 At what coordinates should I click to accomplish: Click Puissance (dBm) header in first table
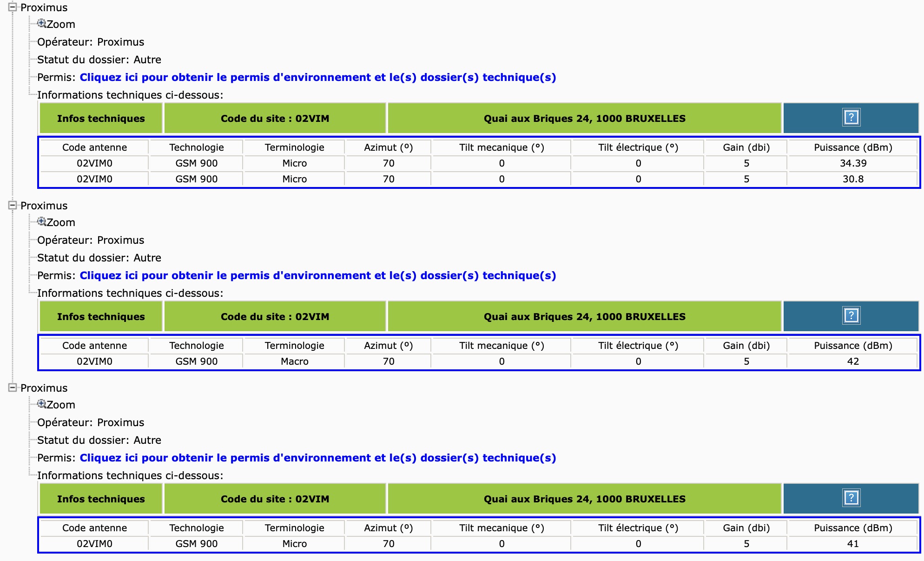[853, 147]
